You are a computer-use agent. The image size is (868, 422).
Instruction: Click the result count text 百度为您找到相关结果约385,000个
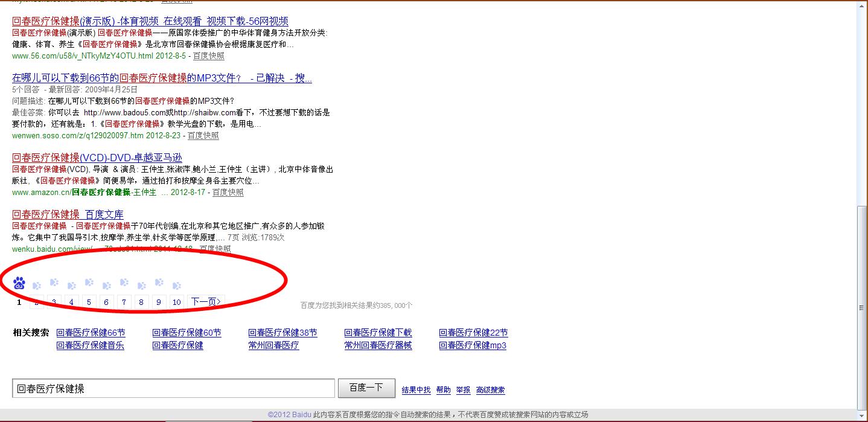click(x=357, y=305)
